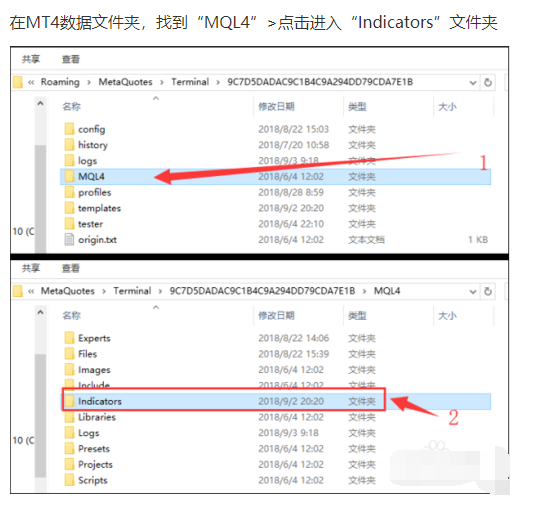The image size is (558, 509).
Task: Click the hash folder in bottom breadcrumb
Action: [262, 291]
